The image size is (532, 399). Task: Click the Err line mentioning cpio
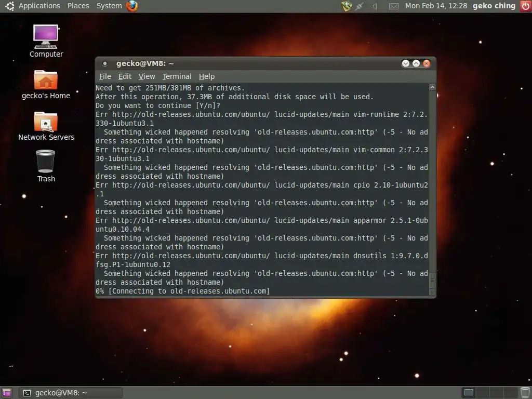[262, 185]
